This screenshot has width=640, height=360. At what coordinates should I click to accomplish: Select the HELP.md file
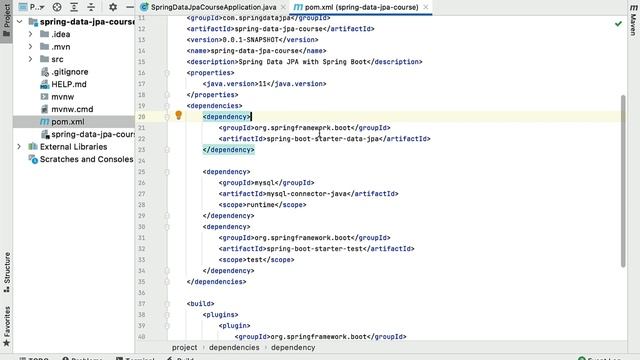click(x=69, y=84)
